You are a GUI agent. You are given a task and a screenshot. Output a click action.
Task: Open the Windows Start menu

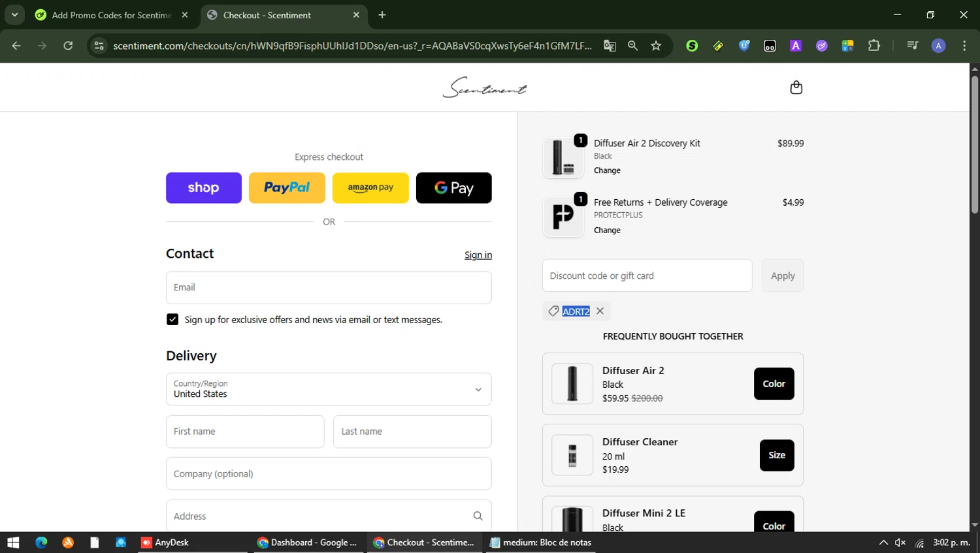(13, 543)
